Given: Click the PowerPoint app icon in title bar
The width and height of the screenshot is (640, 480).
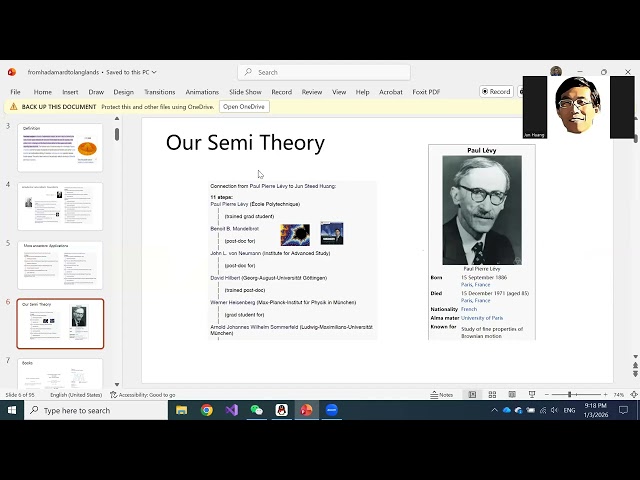Looking at the screenshot, I should (11, 72).
